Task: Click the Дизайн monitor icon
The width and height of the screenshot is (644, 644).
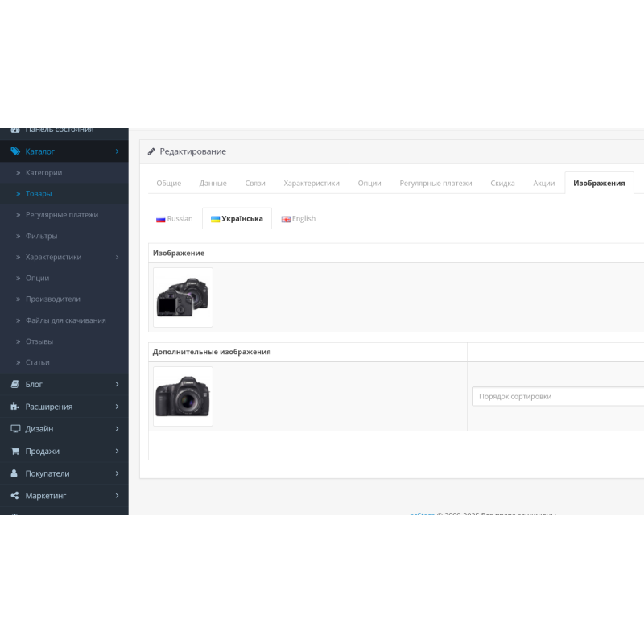Action: click(14, 429)
